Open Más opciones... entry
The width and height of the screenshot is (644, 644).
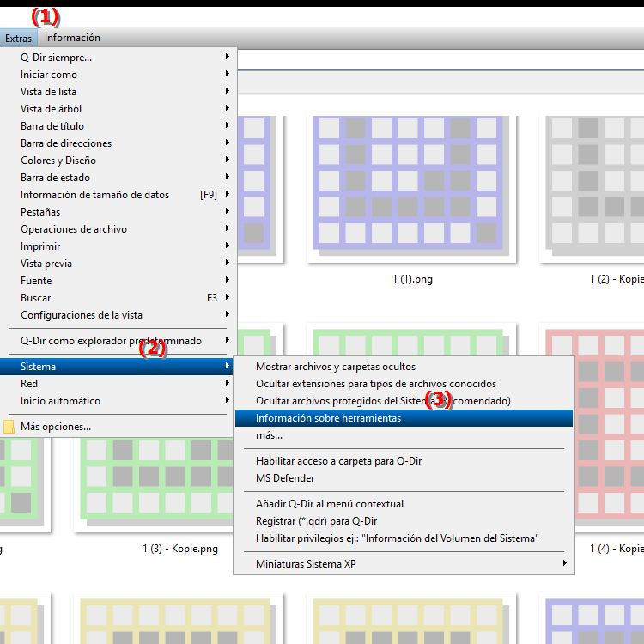pos(118,427)
